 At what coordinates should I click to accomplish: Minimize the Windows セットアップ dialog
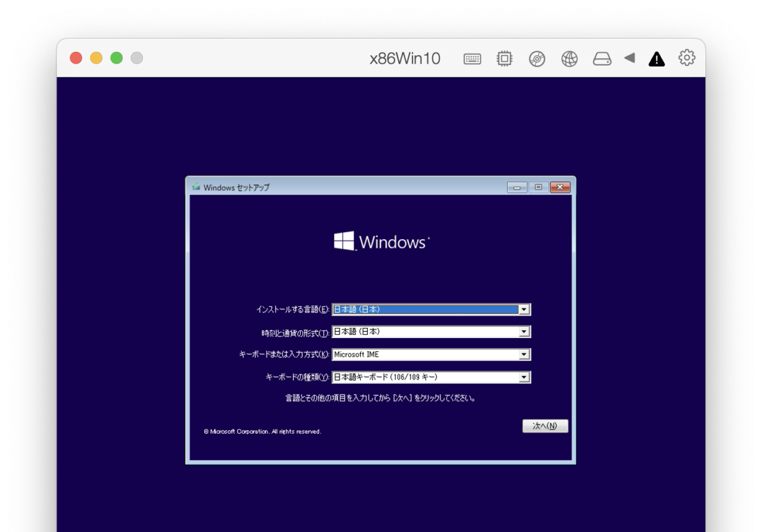517,187
